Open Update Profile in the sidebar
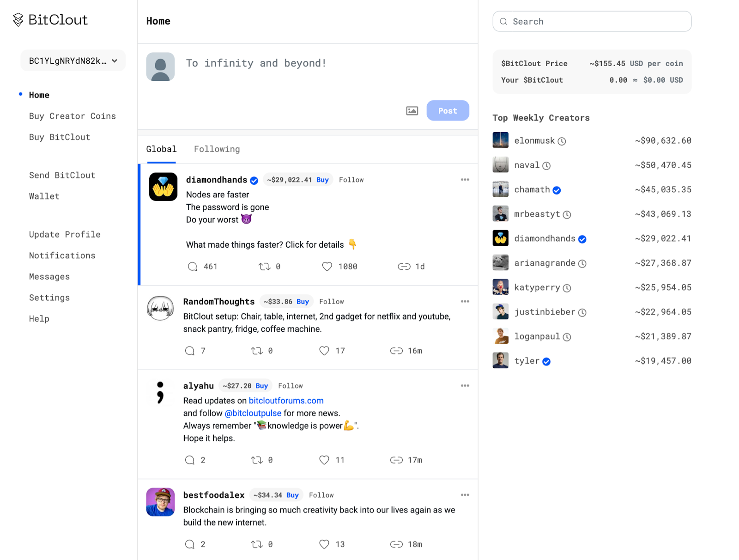Image resolution: width=739 pixels, height=560 pixels. point(65,234)
